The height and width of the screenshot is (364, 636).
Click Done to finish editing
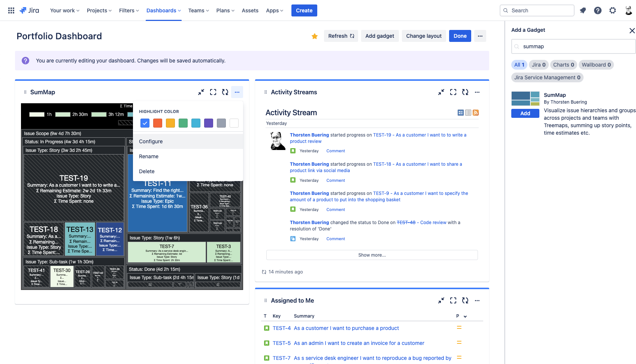tap(460, 36)
